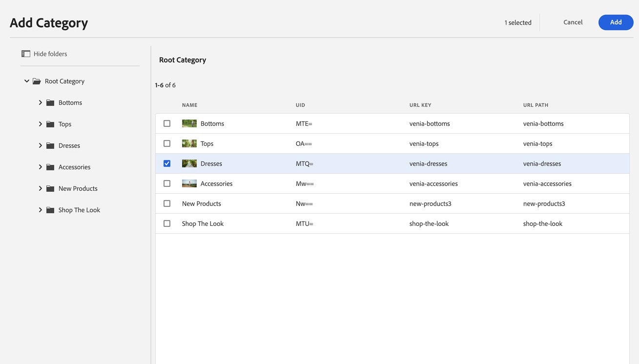Viewport: 639px width, 364px height.
Task: Collapse the Root Category tree node
Action: (x=27, y=81)
